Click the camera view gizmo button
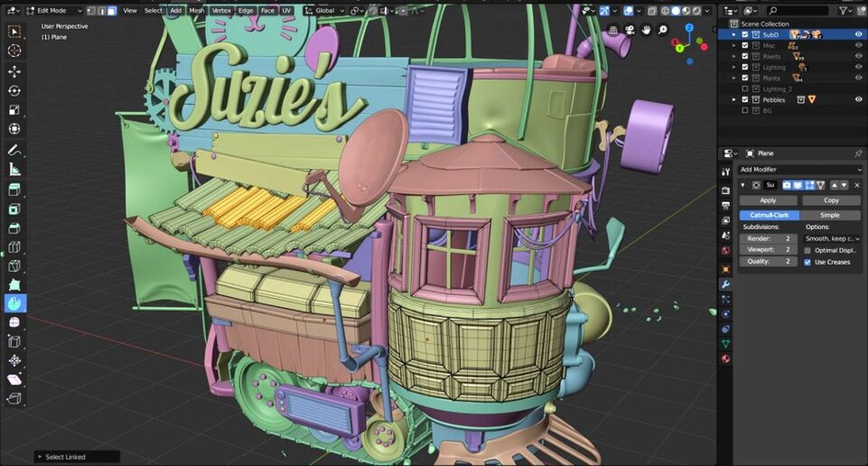This screenshot has height=466, width=868. pyautogui.click(x=630, y=30)
